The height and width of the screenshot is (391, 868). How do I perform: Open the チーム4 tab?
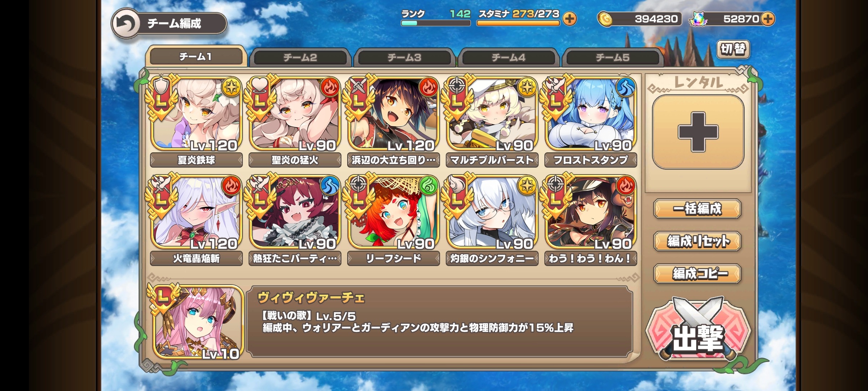509,58
